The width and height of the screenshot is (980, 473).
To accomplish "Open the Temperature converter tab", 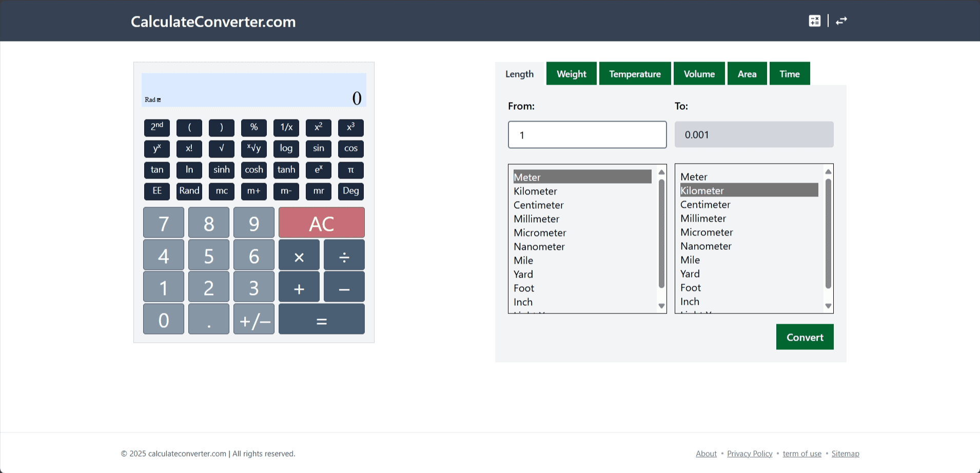I will click(x=635, y=73).
